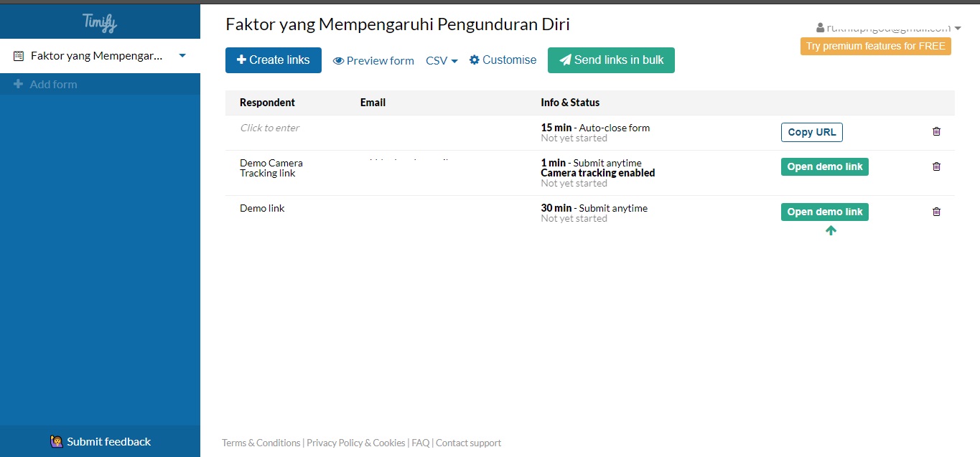Viewport: 980px width, 457px height.
Task: Delete the 15 min auto-close link row
Action: 936,131
